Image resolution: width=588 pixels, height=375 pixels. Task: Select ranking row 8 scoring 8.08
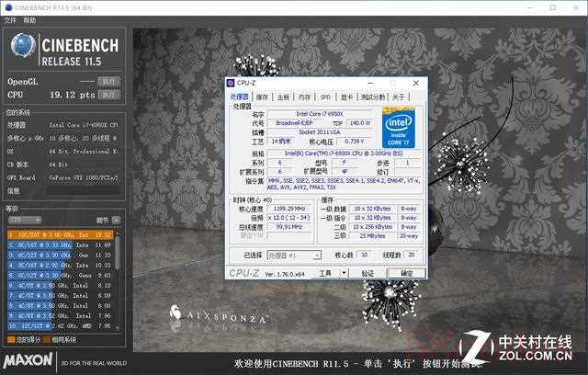coord(60,306)
